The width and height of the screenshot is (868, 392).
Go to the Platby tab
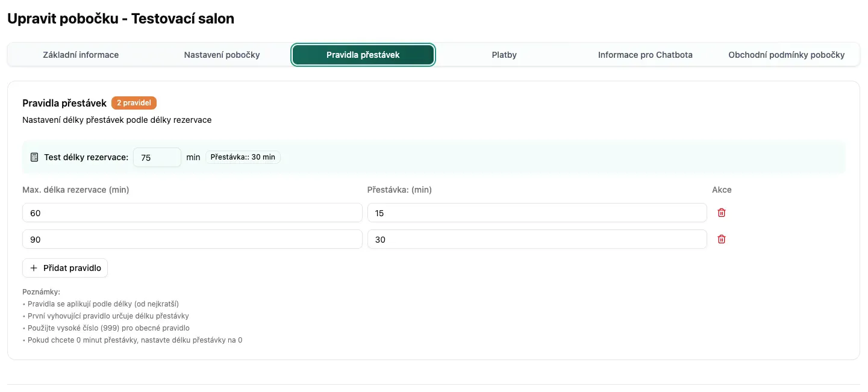pyautogui.click(x=504, y=55)
